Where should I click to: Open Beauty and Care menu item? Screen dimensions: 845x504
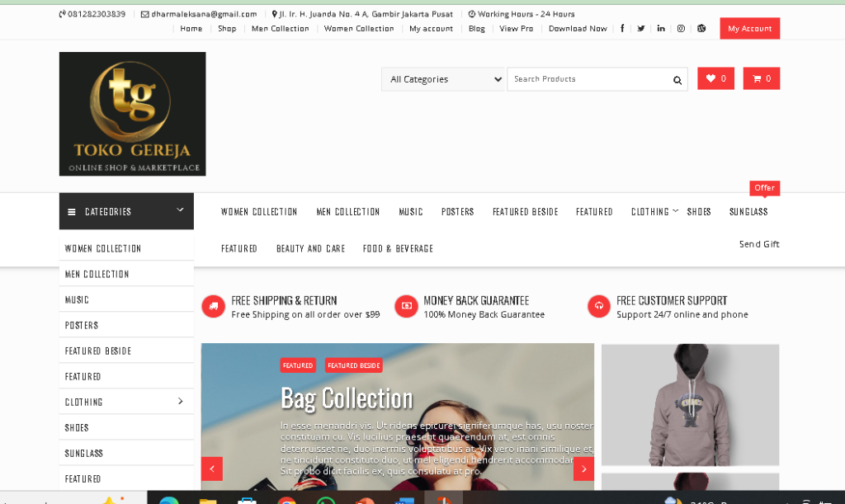(x=310, y=248)
